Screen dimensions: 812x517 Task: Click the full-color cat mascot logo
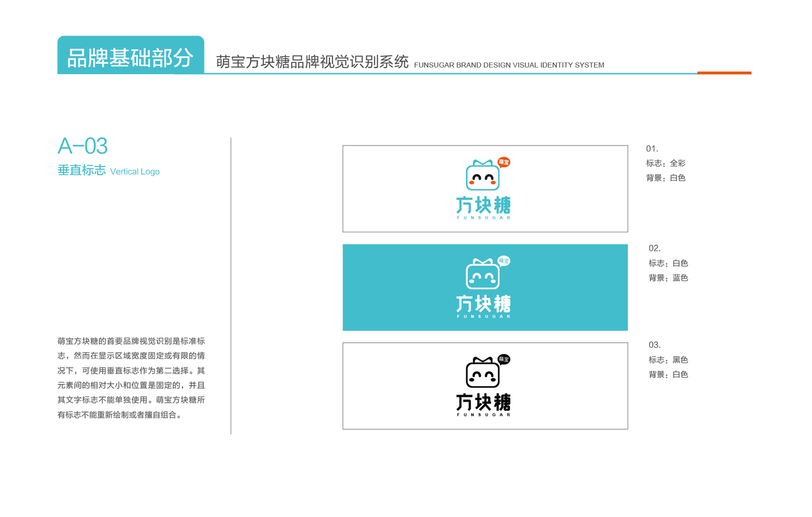[x=482, y=175]
